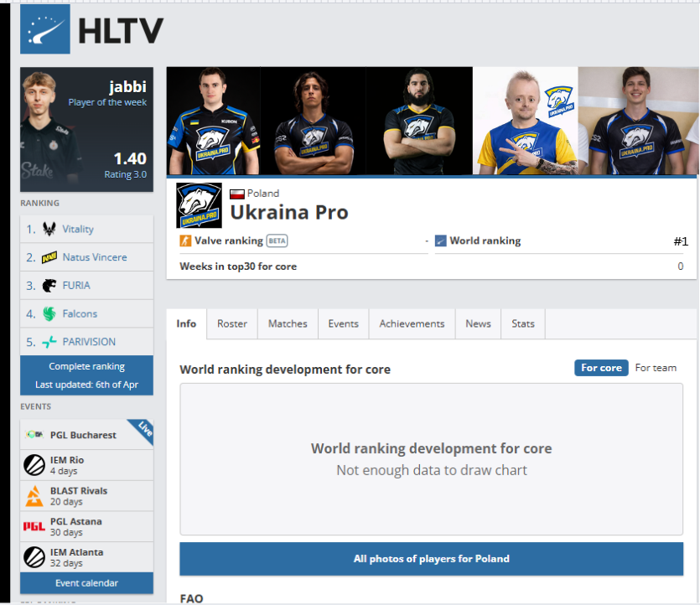The height and width of the screenshot is (605, 700).
Task: Click the Natus Vincere logo icon
Action: point(49,257)
